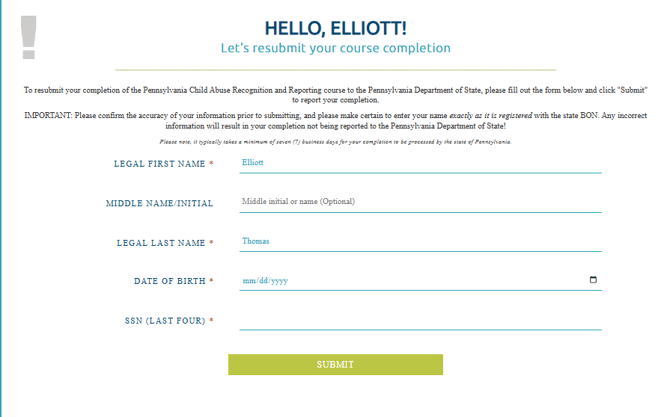Screen dimensions: 670x417
Task: Click the "HELLO, ELLIOTT!" heading
Action: [x=335, y=28]
